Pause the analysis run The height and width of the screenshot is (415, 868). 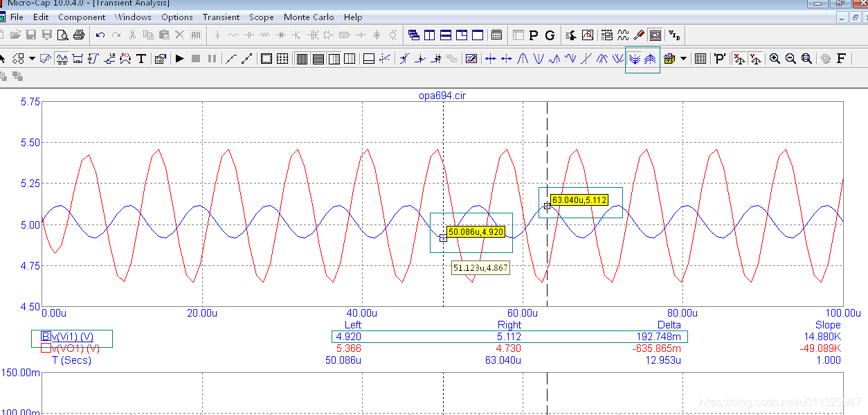pyautogui.click(x=212, y=59)
